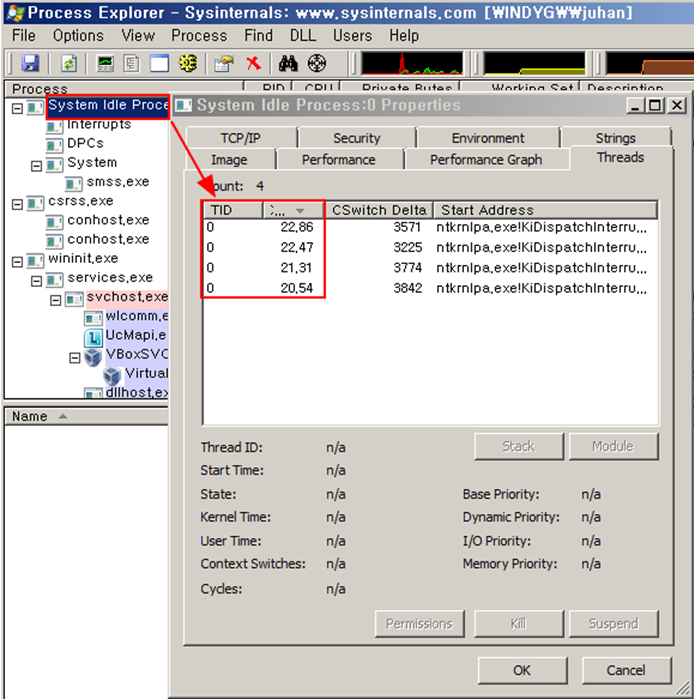
Task: Collapse the svchost.exe tree node
Action: point(55,300)
